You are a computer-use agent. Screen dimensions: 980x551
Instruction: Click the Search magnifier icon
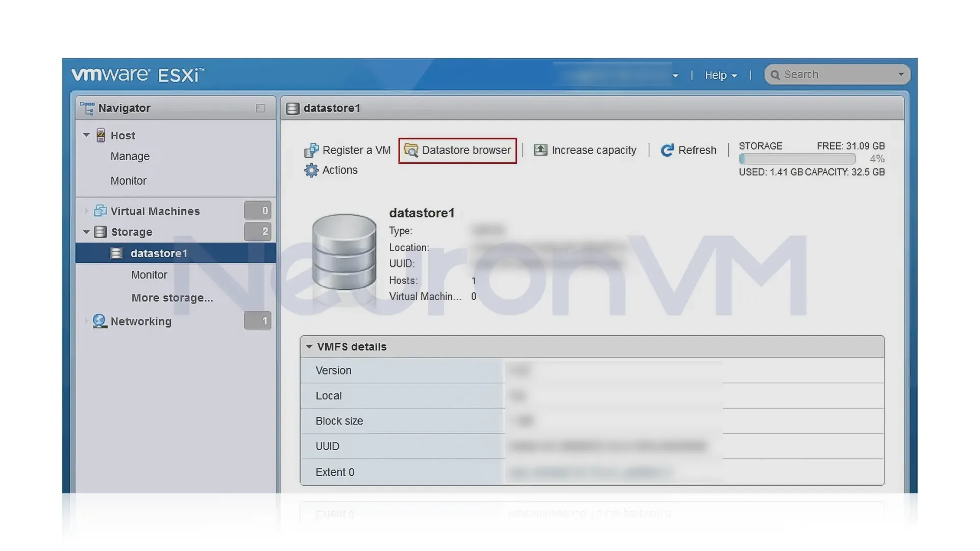tap(775, 75)
